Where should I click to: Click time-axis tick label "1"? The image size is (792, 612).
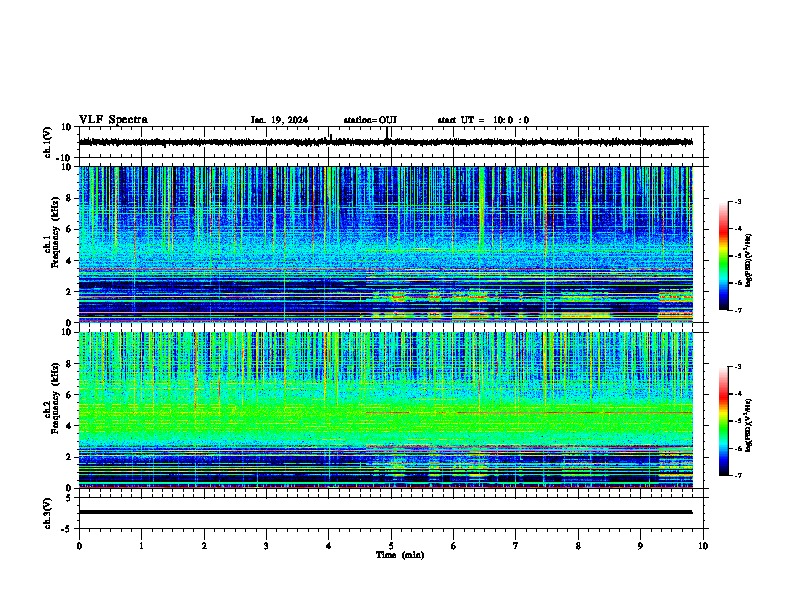coord(141,546)
